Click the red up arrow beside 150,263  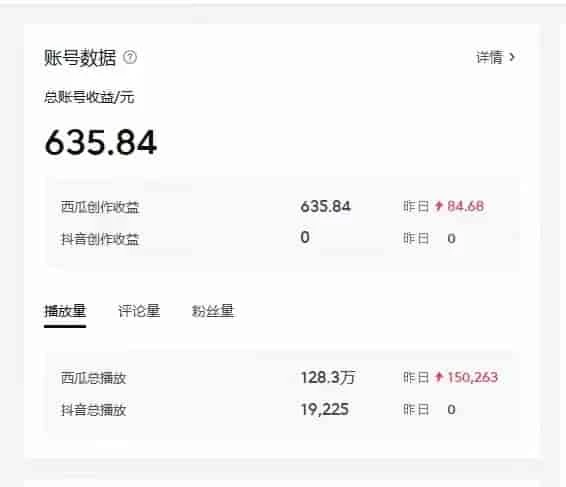(439, 377)
